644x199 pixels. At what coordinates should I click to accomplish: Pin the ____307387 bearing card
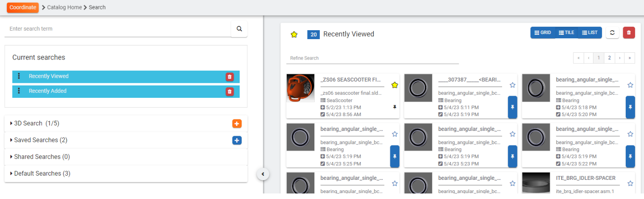tap(513, 107)
